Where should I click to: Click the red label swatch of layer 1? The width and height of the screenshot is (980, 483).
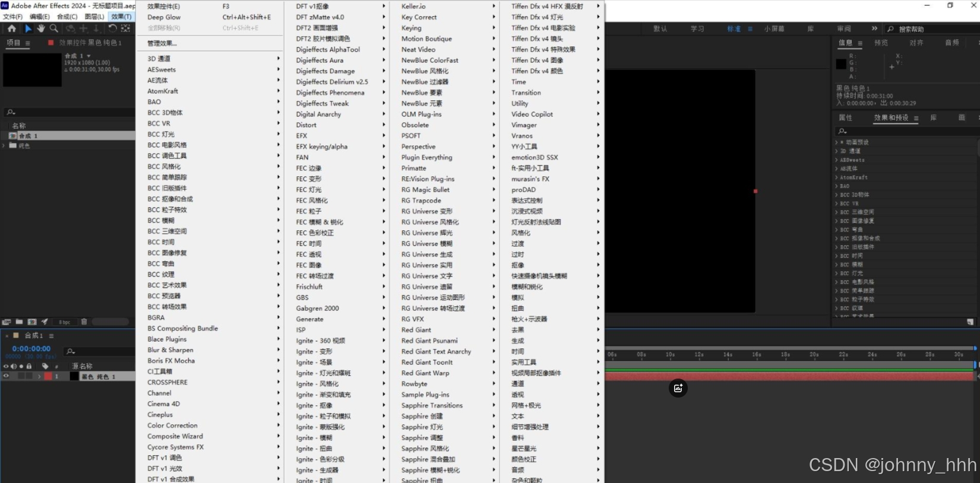coord(48,376)
